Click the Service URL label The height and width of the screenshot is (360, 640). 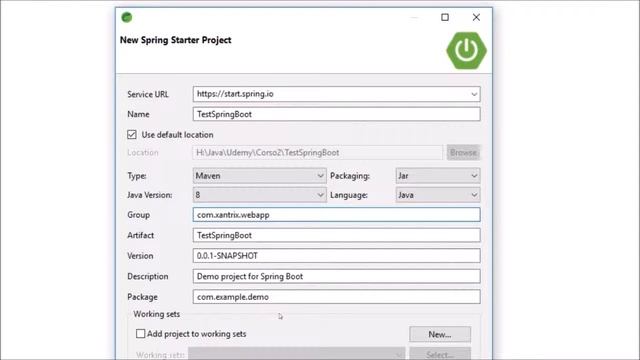point(148,94)
